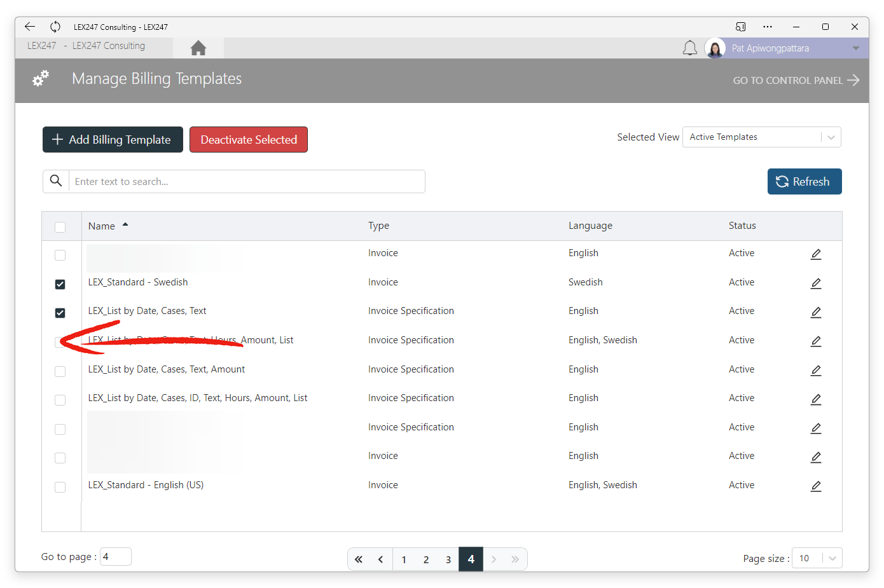
Task: Open the three-dots more options menu
Action: pos(768,27)
